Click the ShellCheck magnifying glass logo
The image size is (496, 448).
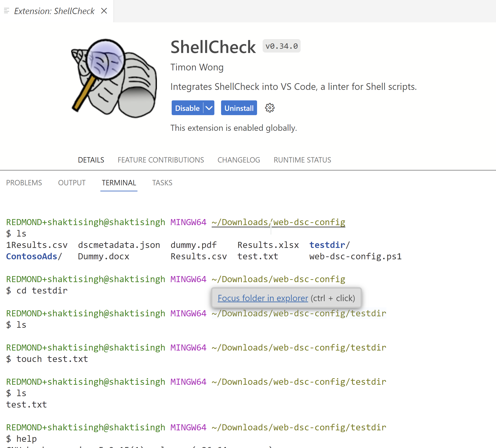pos(114,78)
